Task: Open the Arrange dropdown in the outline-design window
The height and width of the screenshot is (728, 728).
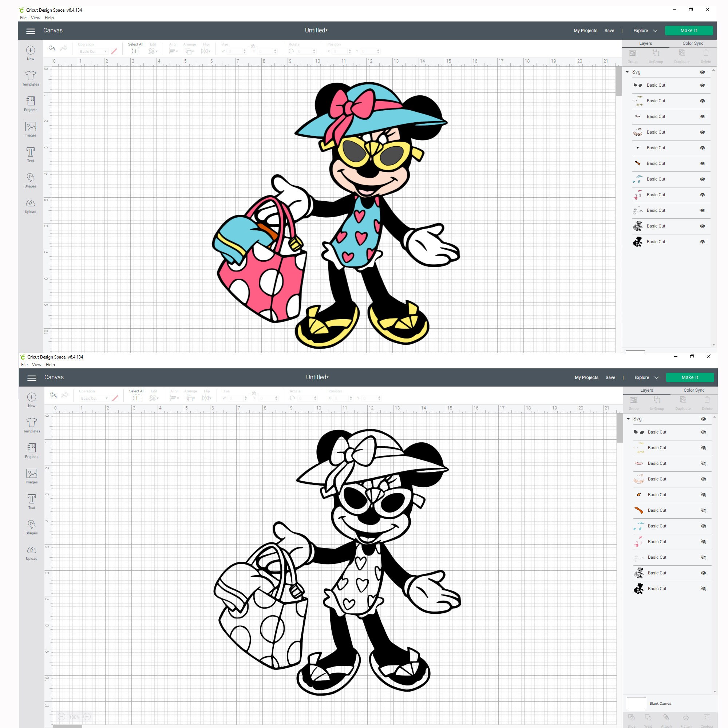Action: (x=191, y=398)
